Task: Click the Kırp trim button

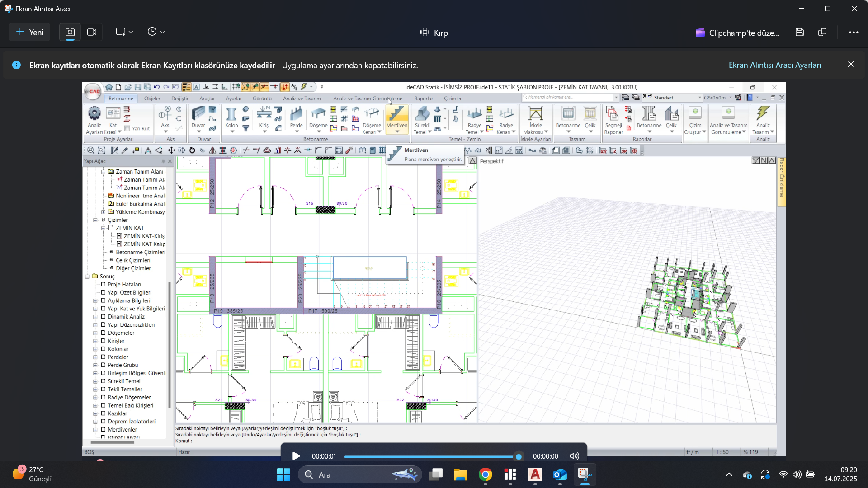Action: coord(434,33)
